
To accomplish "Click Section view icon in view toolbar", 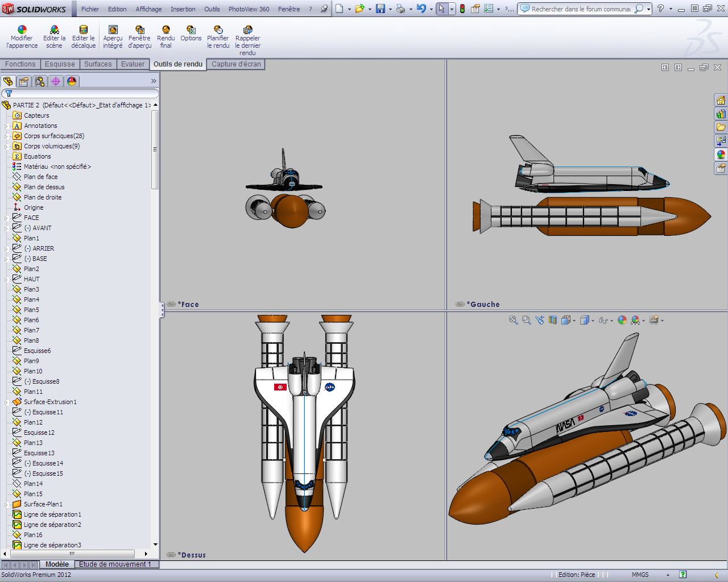I will [553, 321].
